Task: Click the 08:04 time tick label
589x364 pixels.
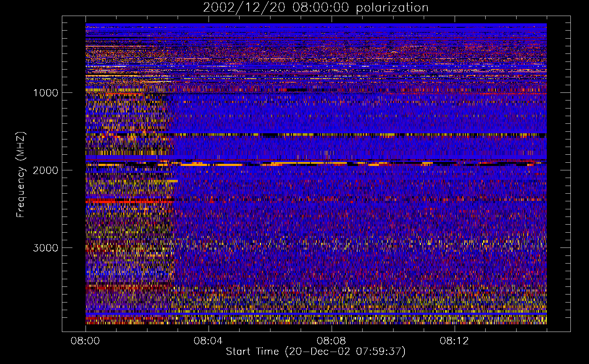Action: click(209, 341)
